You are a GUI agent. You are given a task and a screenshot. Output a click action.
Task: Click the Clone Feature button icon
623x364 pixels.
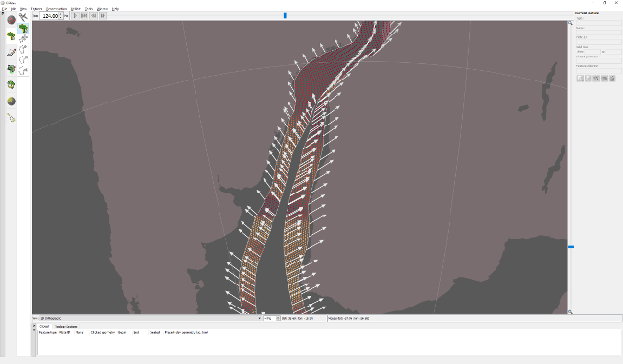(604, 79)
